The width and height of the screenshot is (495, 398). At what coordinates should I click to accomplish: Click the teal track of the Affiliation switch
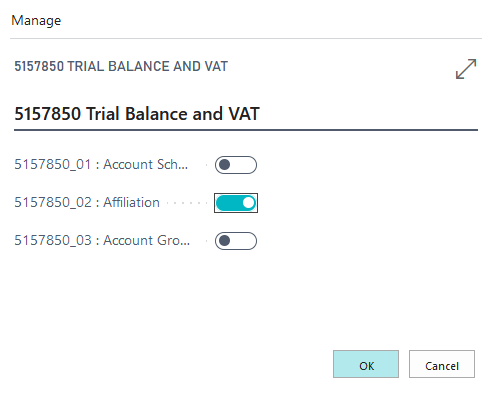(x=229, y=203)
